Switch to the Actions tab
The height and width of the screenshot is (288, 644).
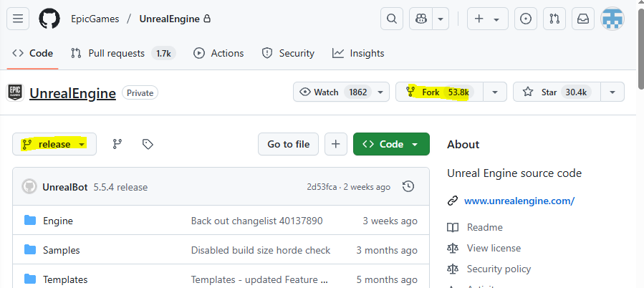218,54
